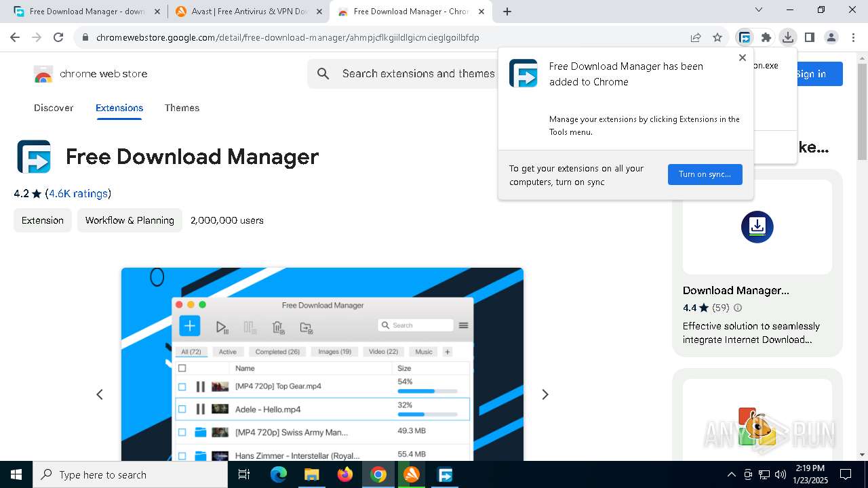Click the Workflow & Planning chip
This screenshot has height=488, width=868.
click(x=130, y=220)
